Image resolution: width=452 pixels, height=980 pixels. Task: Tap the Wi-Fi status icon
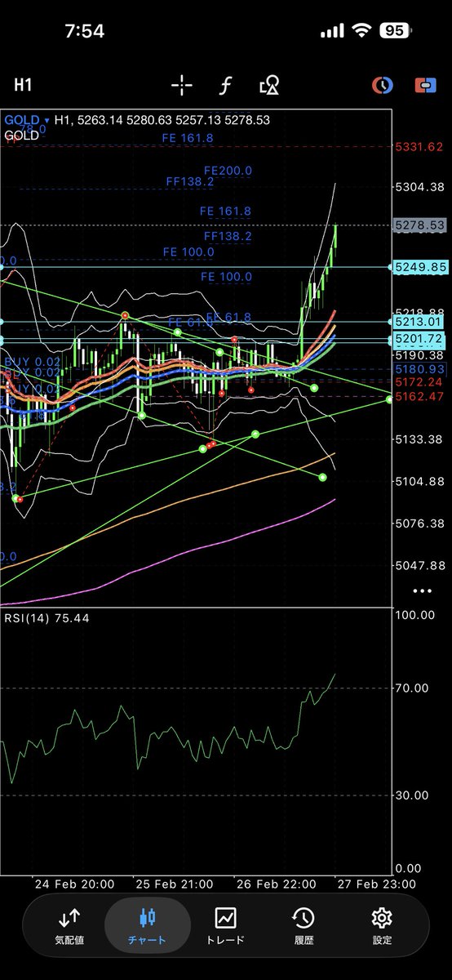[x=362, y=32]
